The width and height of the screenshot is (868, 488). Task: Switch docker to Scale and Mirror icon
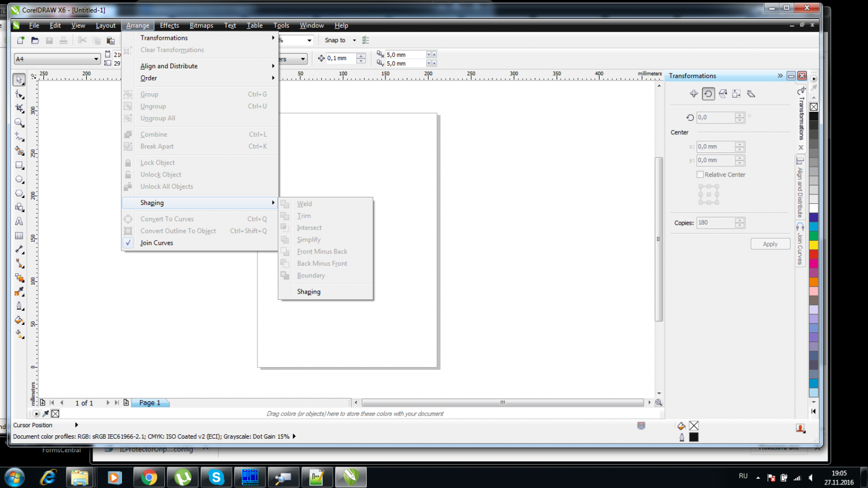click(723, 94)
